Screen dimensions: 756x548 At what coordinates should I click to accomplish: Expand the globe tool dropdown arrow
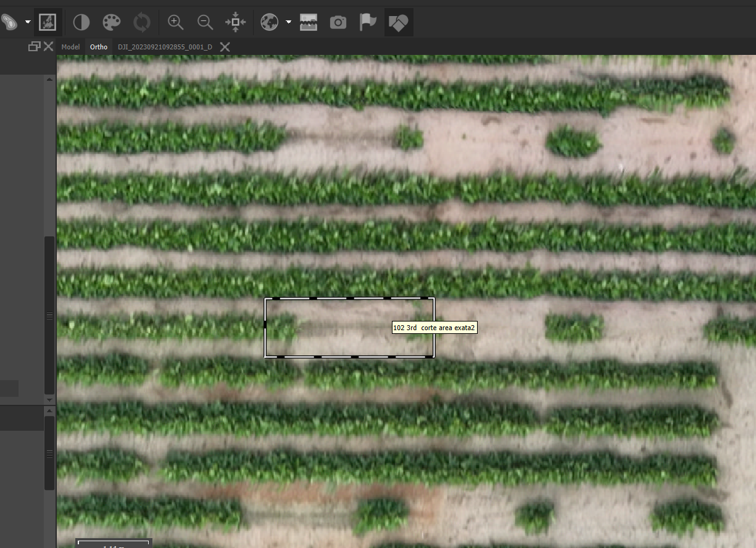tap(288, 22)
